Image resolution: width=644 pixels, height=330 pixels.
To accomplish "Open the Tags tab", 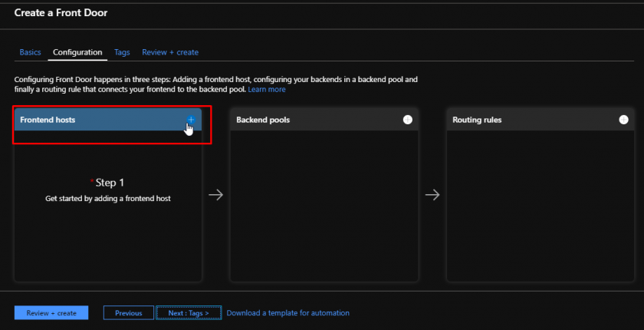I will (x=122, y=52).
